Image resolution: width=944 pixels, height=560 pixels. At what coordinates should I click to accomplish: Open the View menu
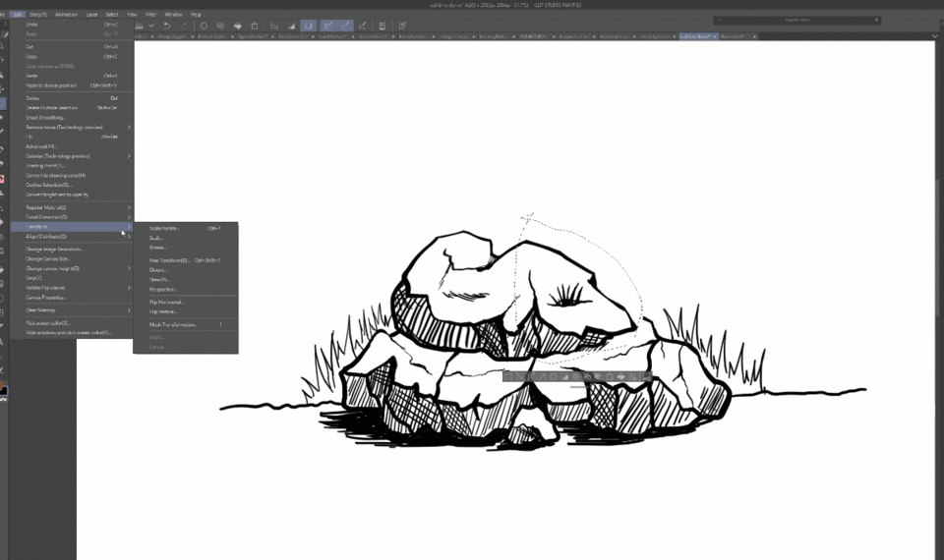point(132,14)
